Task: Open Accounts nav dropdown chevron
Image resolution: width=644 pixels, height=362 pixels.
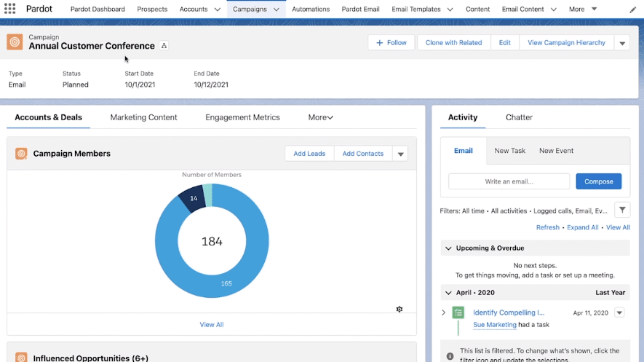Action: (218, 9)
